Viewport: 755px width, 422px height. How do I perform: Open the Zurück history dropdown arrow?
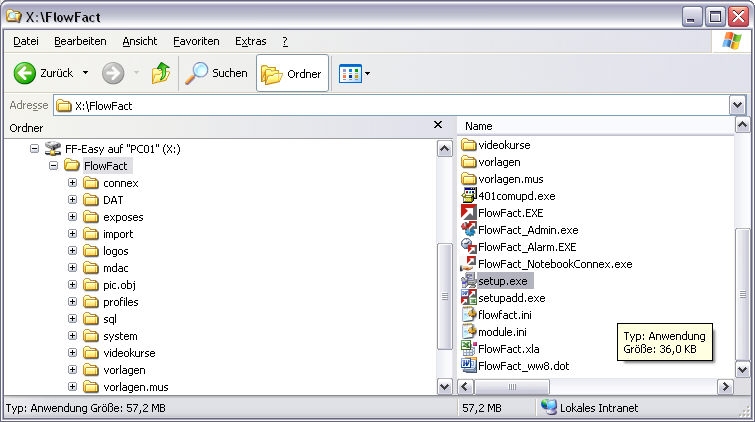point(85,73)
